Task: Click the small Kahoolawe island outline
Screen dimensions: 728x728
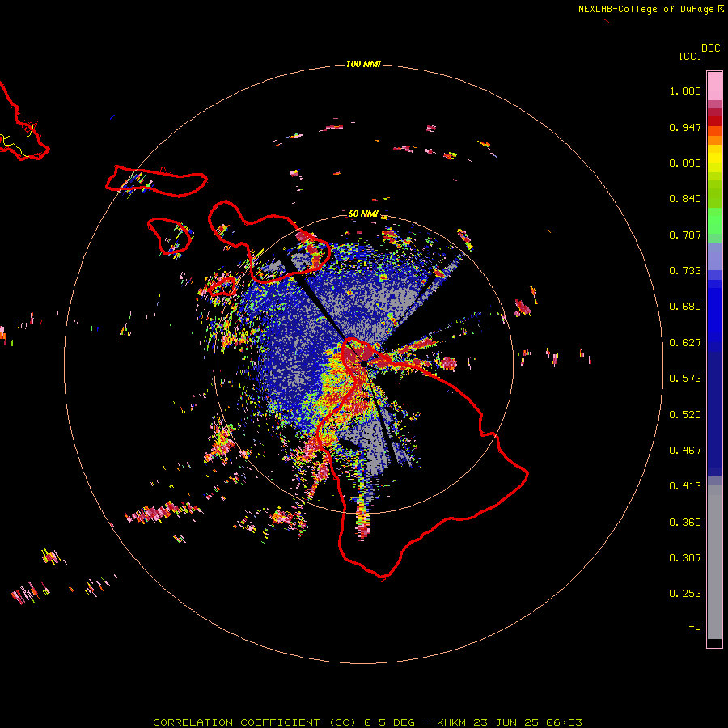Action: pos(222,286)
